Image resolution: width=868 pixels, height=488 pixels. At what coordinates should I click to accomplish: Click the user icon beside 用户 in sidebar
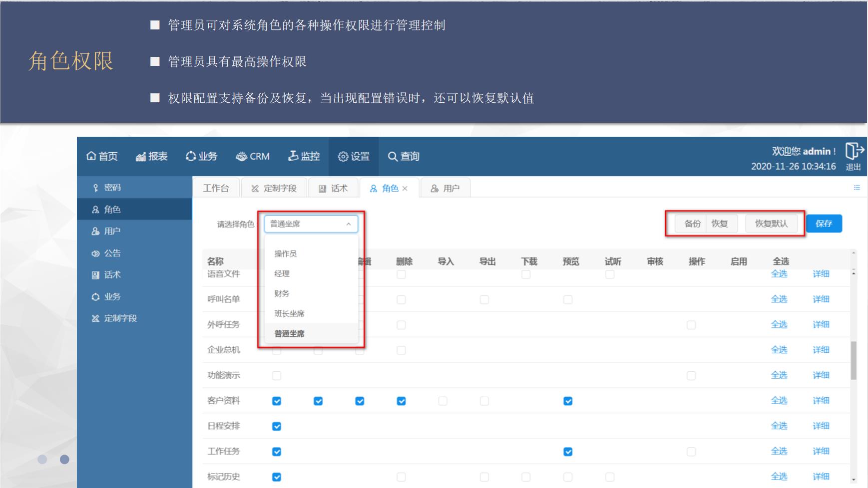pos(95,232)
